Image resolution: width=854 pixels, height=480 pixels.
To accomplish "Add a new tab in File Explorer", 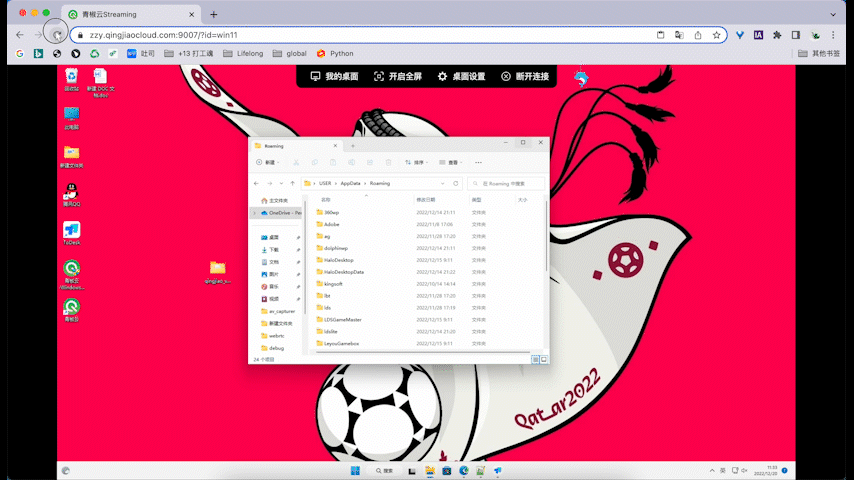I will [x=352, y=146].
